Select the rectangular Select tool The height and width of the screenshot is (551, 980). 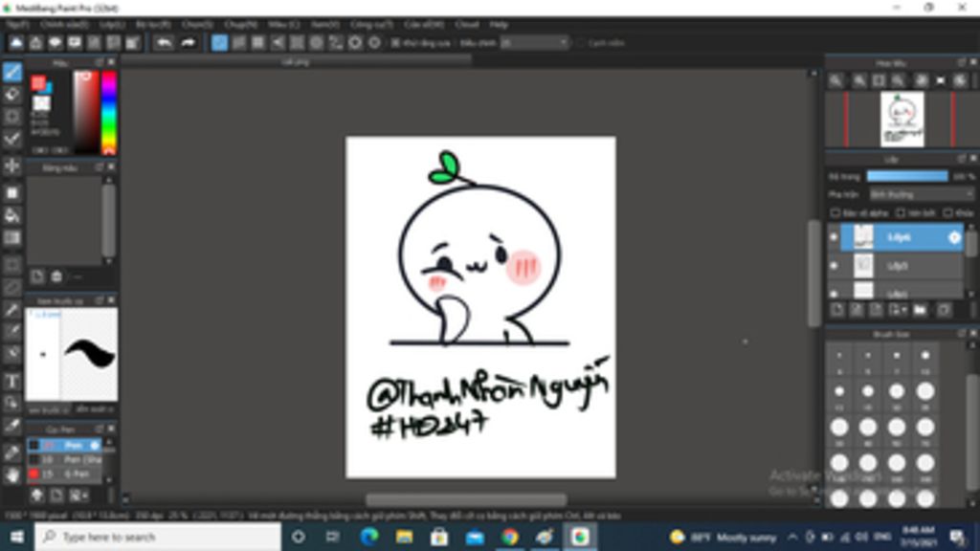pyautogui.click(x=11, y=265)
